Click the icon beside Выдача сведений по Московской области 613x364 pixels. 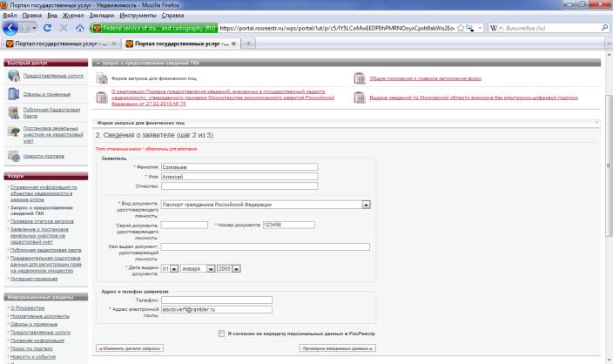click(360, 98)
